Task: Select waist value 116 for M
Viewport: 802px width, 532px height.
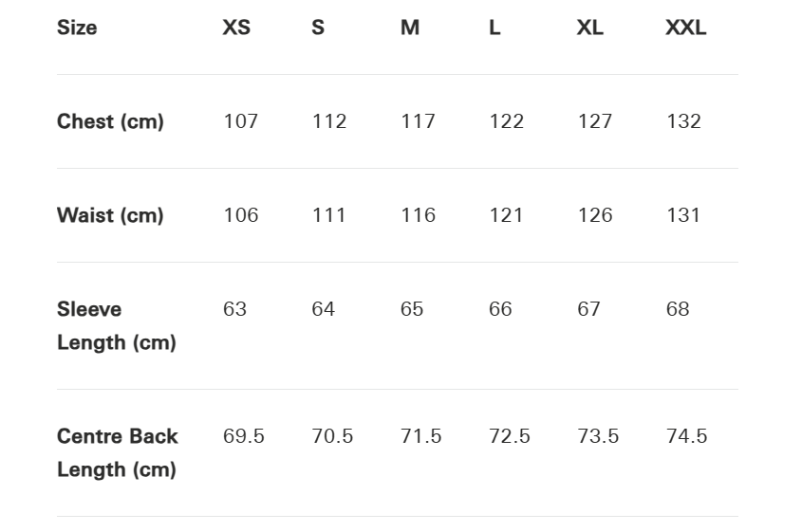Action: coord(418,215)
